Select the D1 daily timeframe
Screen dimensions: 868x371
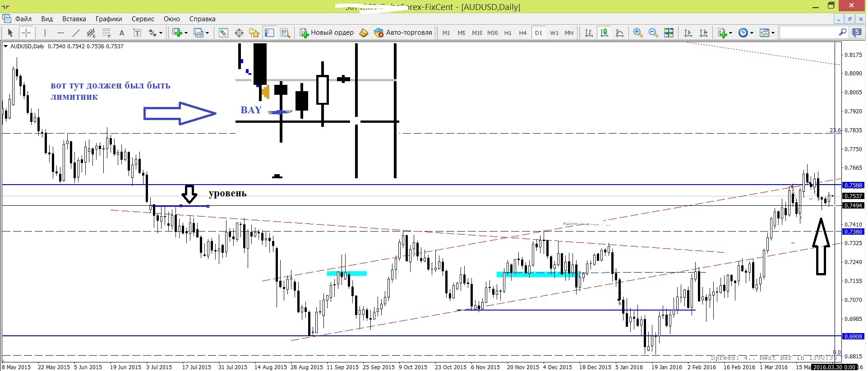click(538, 32)
